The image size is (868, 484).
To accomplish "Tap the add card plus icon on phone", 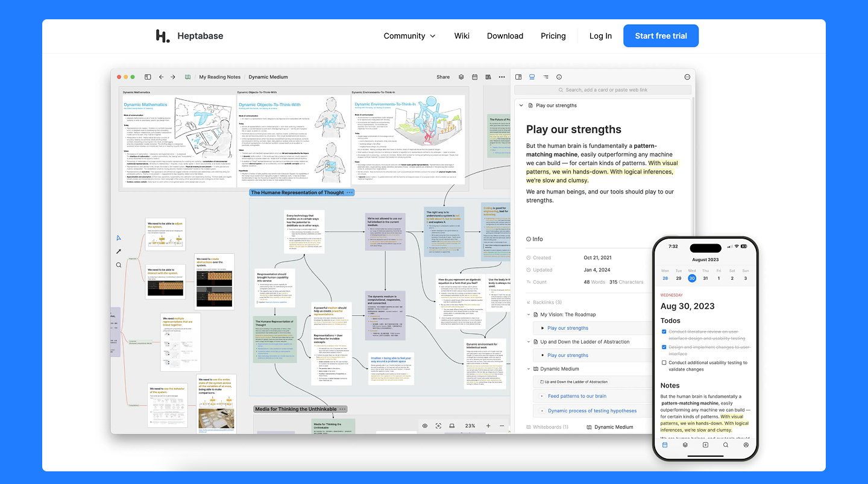I will pos(705,445).
